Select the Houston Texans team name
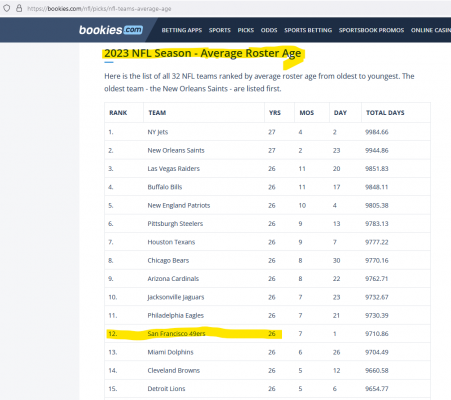This screenshot has height=400, width=451. coord(171,242)
